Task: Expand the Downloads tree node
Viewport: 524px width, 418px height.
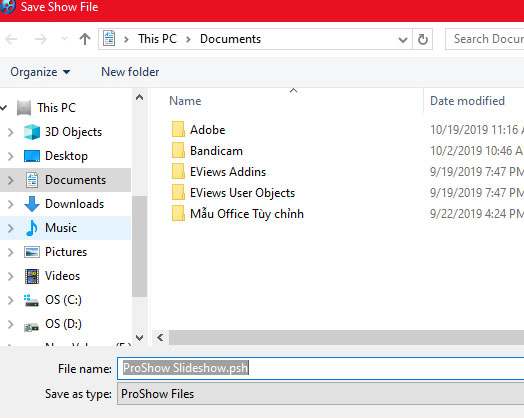Action: (x=11, y=204)
